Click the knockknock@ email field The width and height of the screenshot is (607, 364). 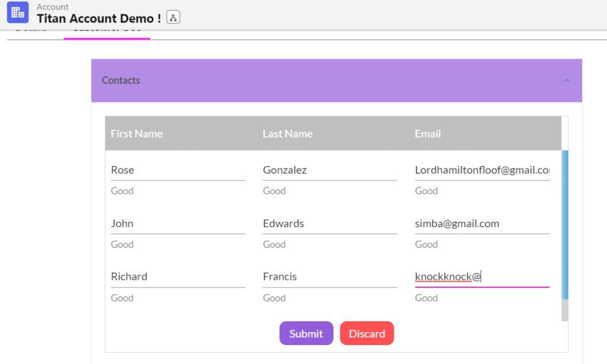coord(482,277)
